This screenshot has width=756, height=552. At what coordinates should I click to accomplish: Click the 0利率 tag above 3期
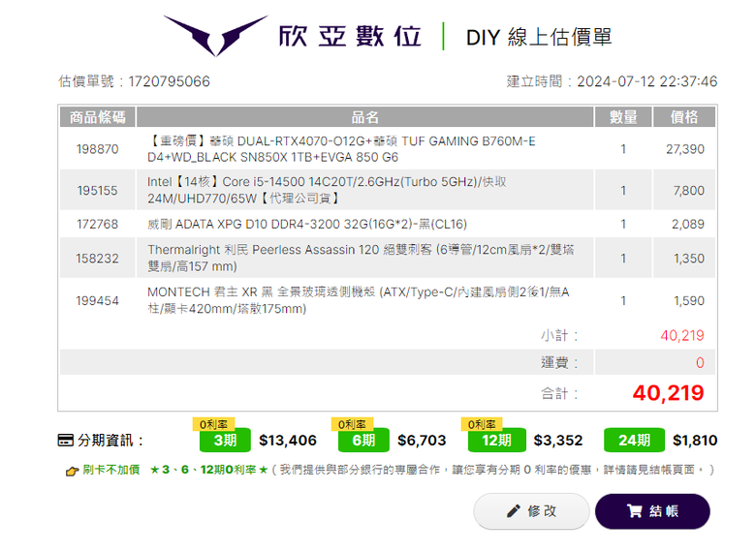[x=213, y=424]
